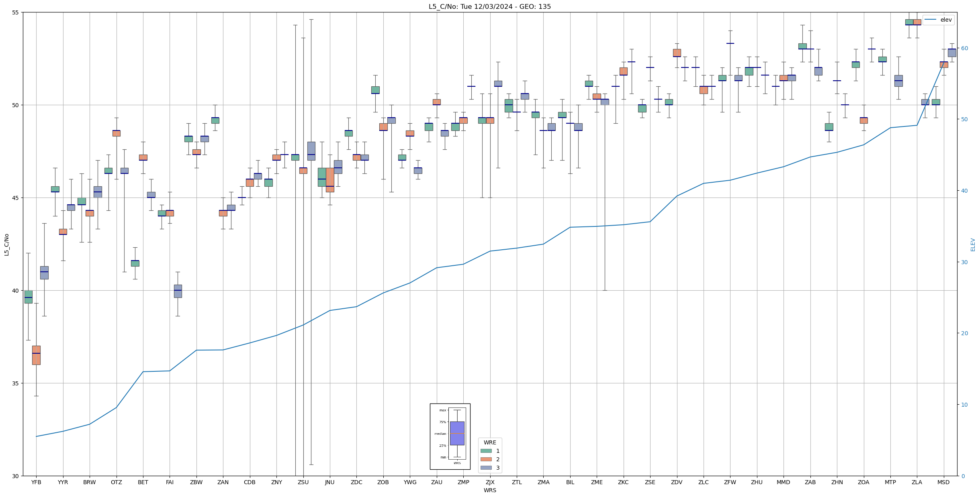Click the elev legend entry
The image size is (980, 497).
point(938,20)
